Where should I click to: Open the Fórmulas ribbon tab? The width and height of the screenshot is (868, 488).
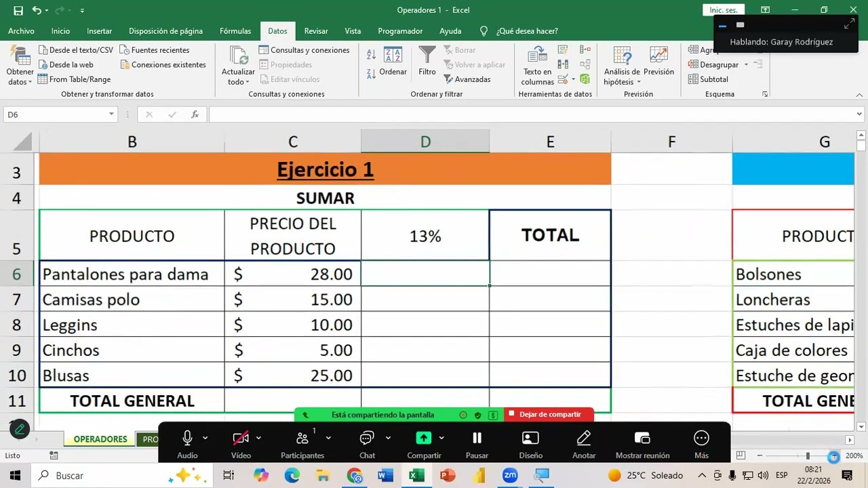(235, 31)
